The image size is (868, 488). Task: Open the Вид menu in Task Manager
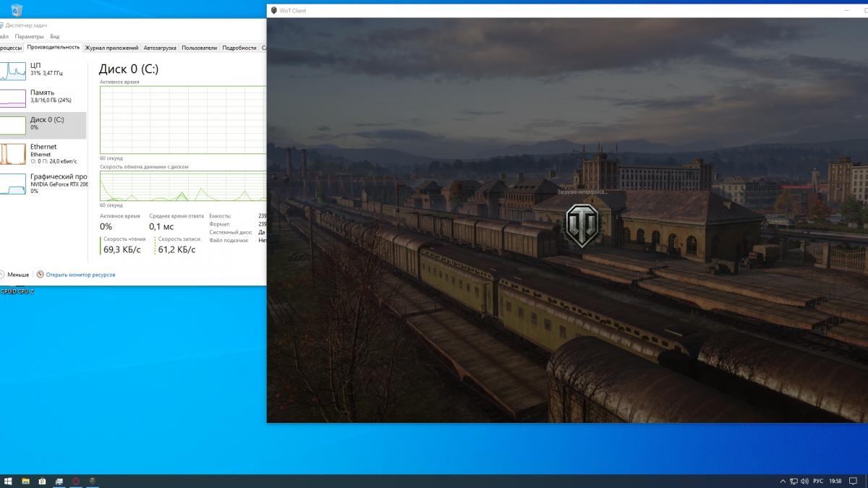coord(54,36)
